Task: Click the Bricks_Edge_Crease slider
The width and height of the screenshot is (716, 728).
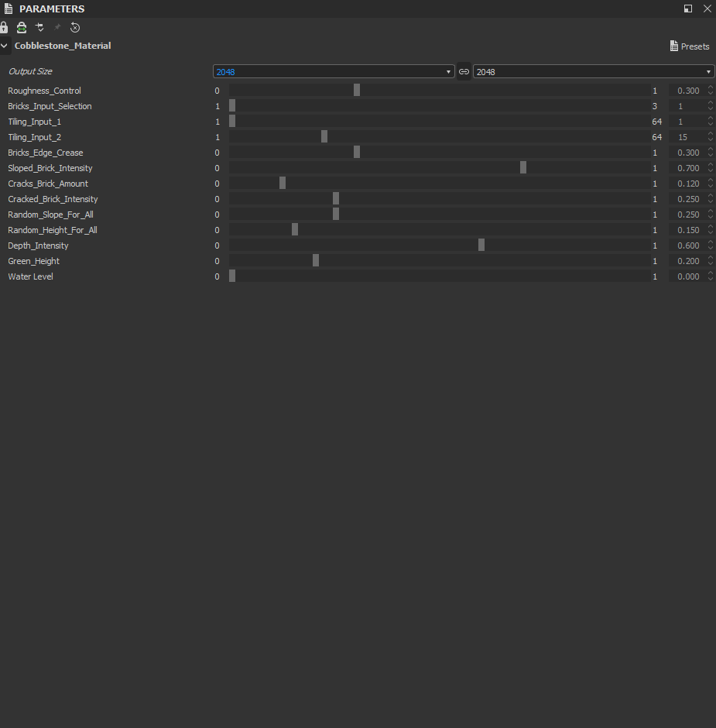Action: [x=440, y=153]
